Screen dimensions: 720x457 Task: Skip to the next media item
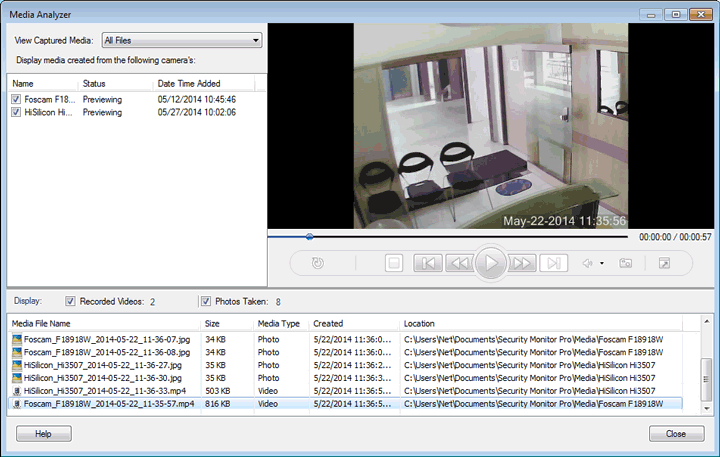coord(553,263)
